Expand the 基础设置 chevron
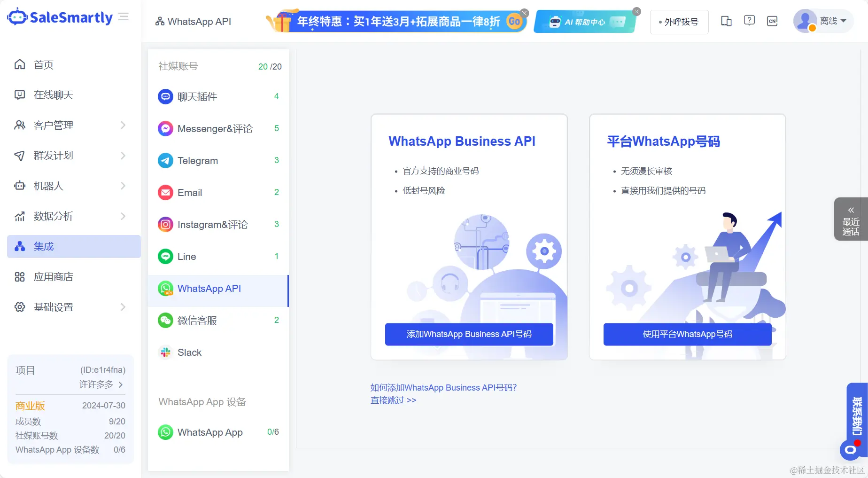This screenshot has width=868, height=478. (x=123, y=307)
